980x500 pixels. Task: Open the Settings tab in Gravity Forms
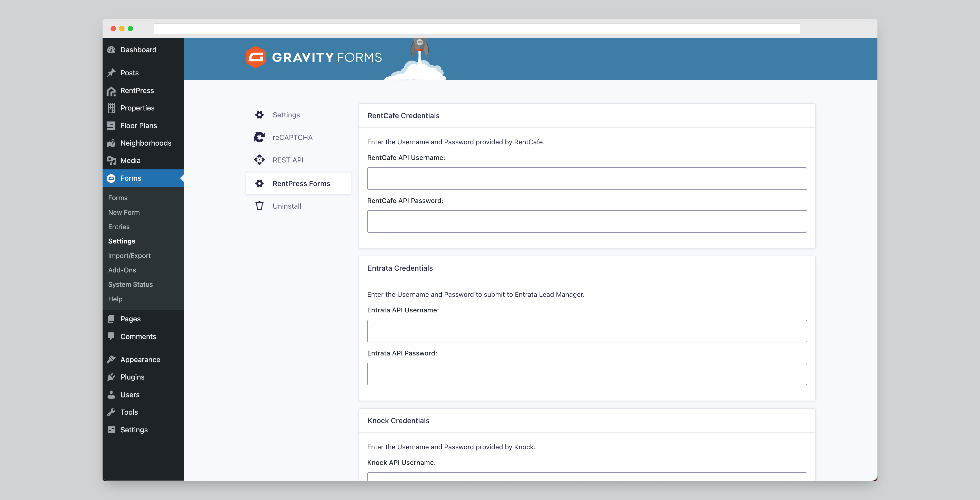click(298, 115)
